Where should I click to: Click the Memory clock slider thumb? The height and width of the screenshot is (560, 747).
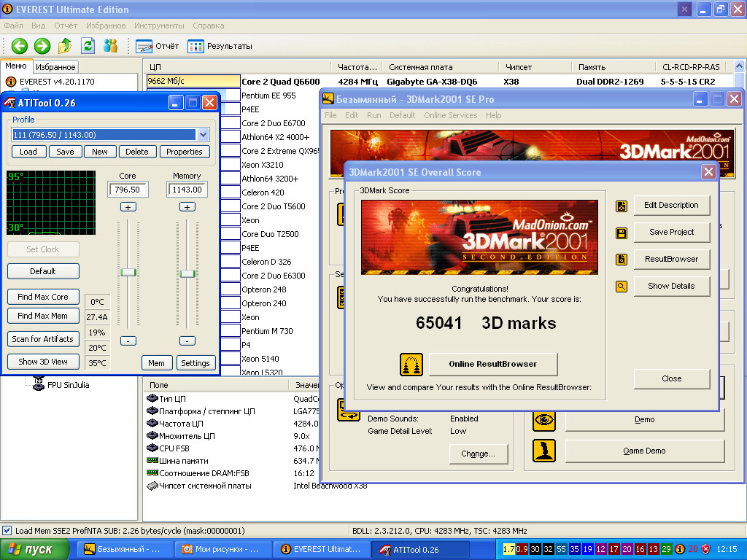(x=187, y=273)
